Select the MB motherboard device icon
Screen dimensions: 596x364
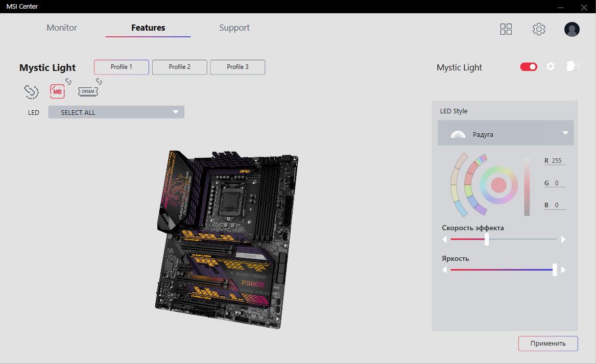[x=57, y=91]
